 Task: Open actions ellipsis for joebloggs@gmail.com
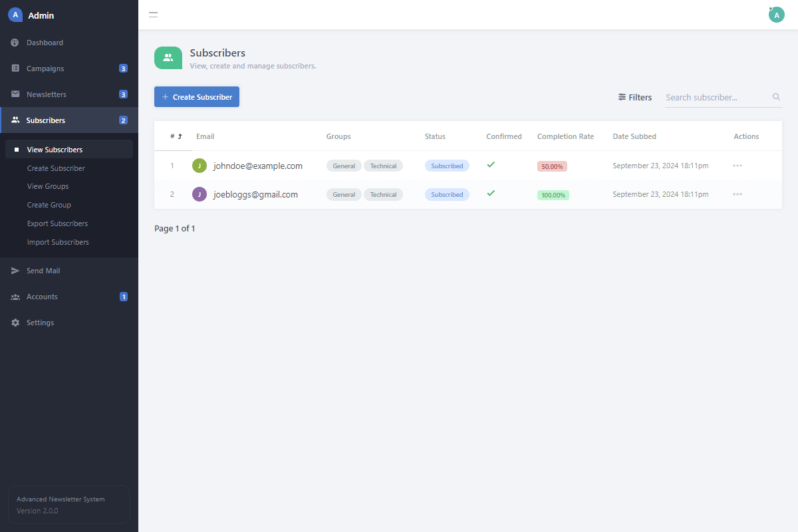737,194
